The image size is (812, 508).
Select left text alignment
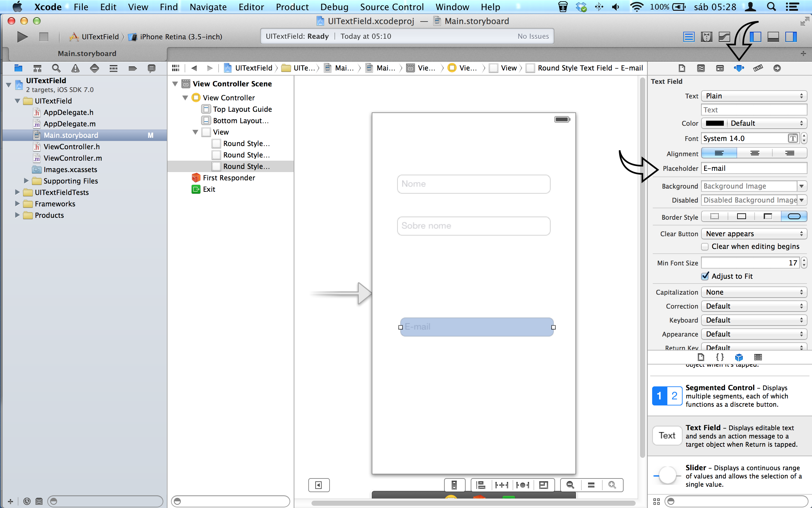tap(719, 153)
